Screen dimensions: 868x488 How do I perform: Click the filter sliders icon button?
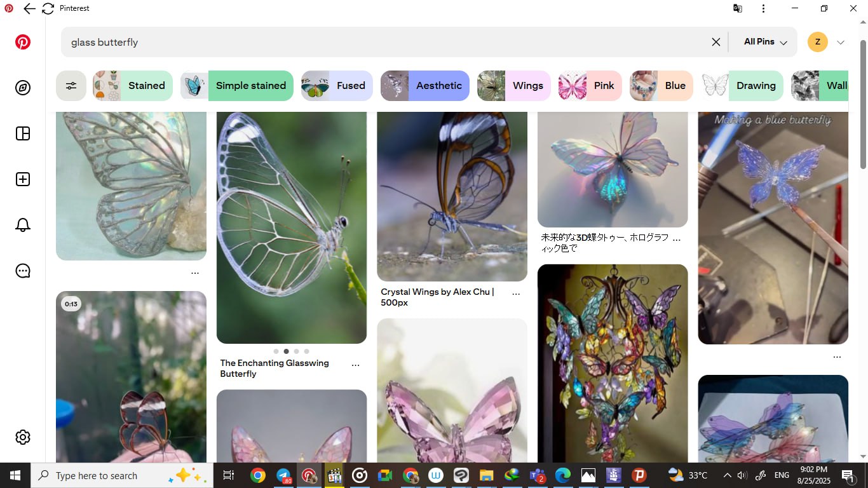[x=71, y=86]
